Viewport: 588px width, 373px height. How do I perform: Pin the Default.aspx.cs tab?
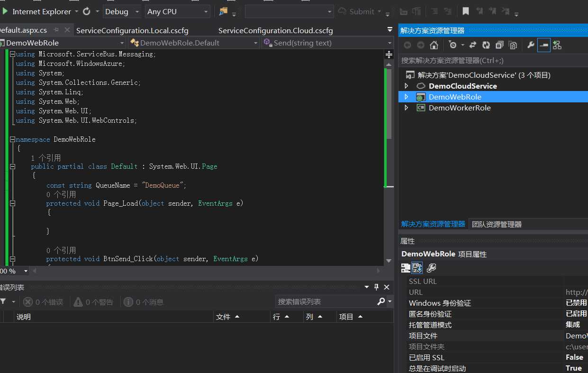pyautogui.click(x=56, y=30)
